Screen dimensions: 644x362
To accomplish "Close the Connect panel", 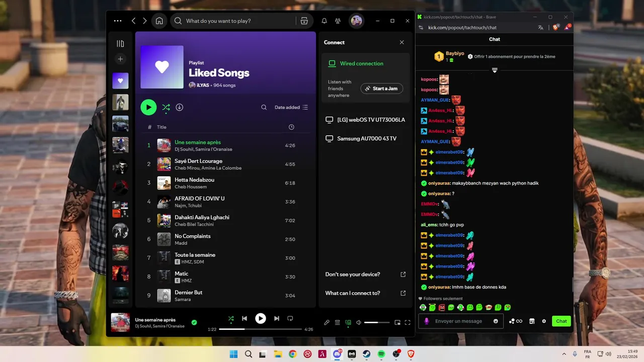I will click(401, 42).
